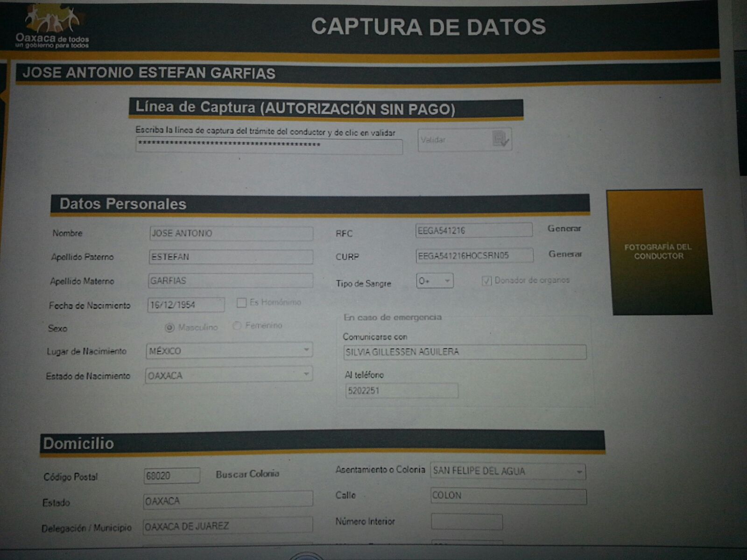Click the Nombre field JOSE ANTONIO
This screenshot has height=560, width=747.
tap(231, 233)
